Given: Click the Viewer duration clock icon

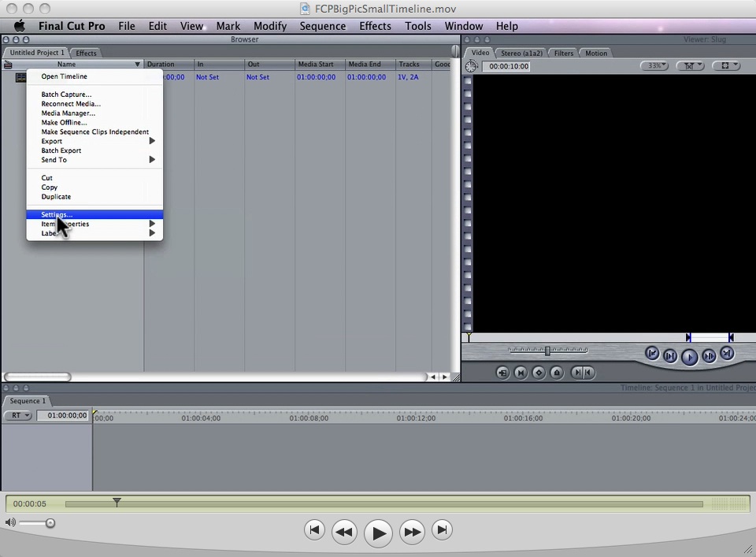Looking at the screenshot, I should 471,66.
